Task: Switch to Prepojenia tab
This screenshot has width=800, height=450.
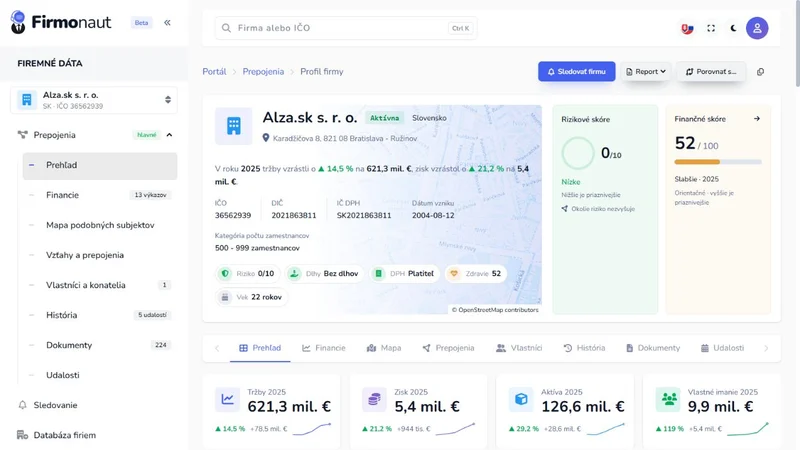Action: click(x=448, y=348)
